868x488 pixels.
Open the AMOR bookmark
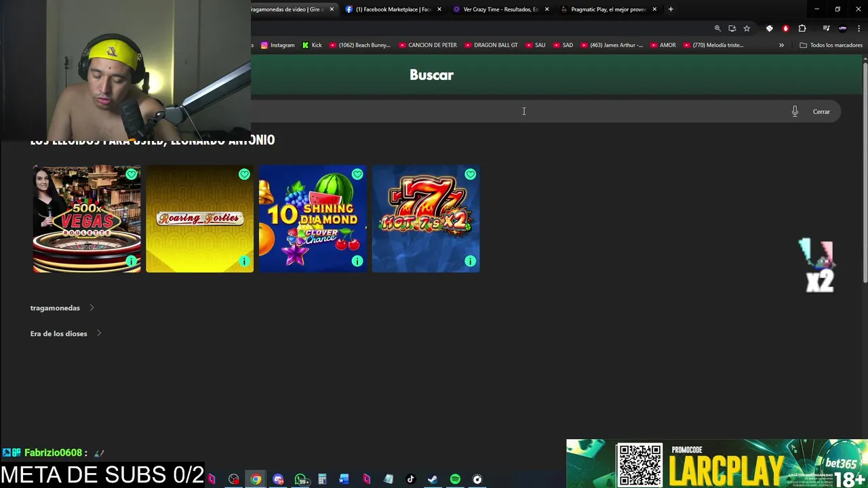coord(663,45)
